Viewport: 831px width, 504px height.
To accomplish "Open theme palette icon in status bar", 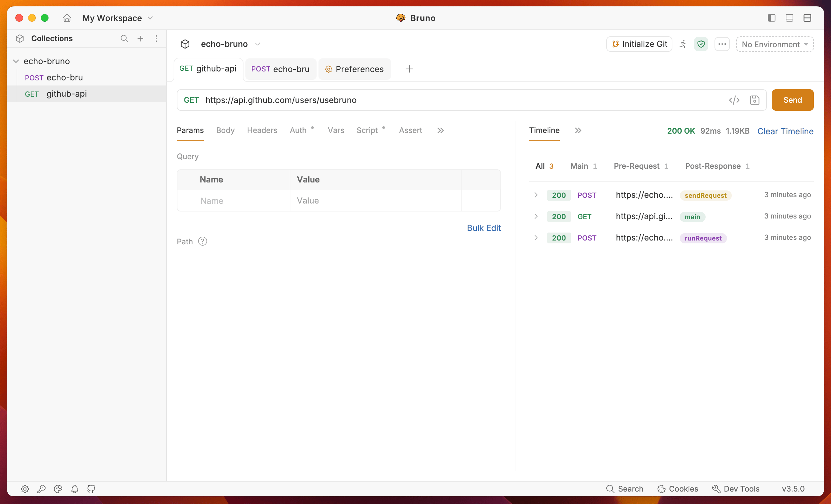I will click(58, 489).
